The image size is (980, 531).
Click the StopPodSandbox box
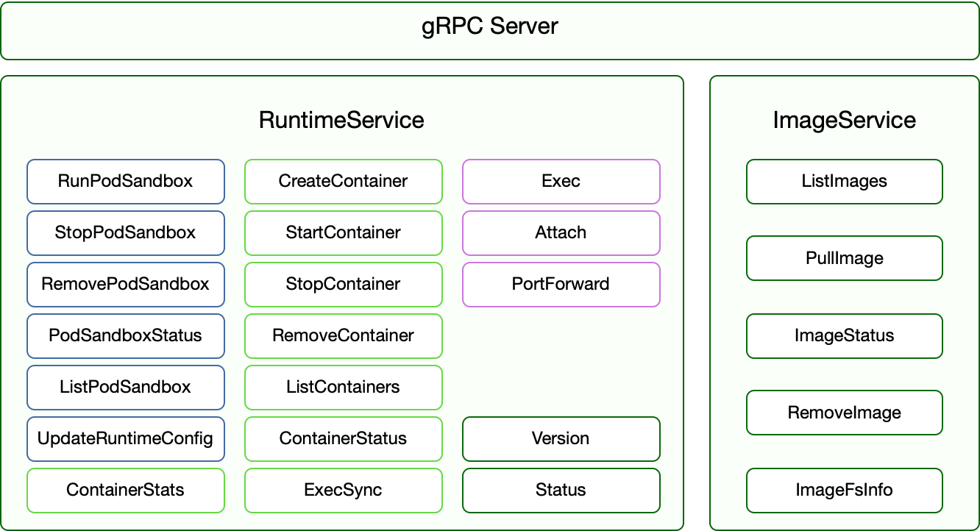tap(126, 233)
